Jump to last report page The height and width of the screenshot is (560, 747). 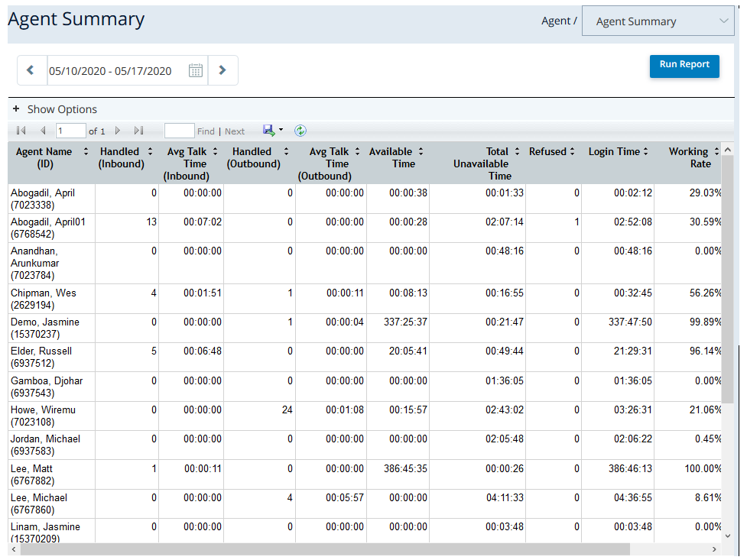[138, 131]
